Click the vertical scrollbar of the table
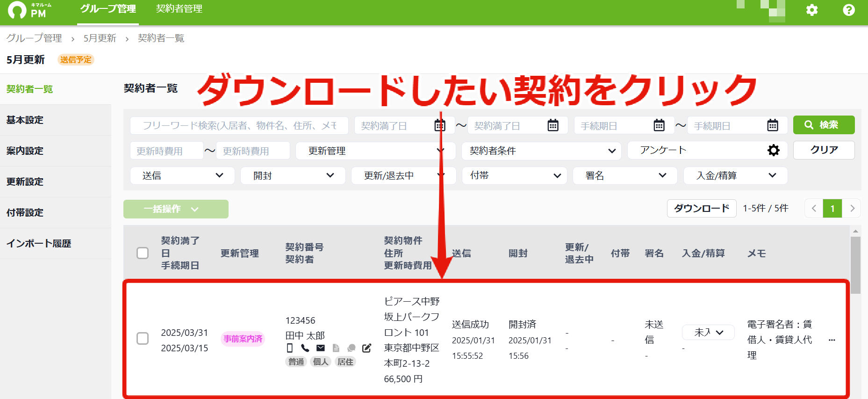 coord(855,265)
